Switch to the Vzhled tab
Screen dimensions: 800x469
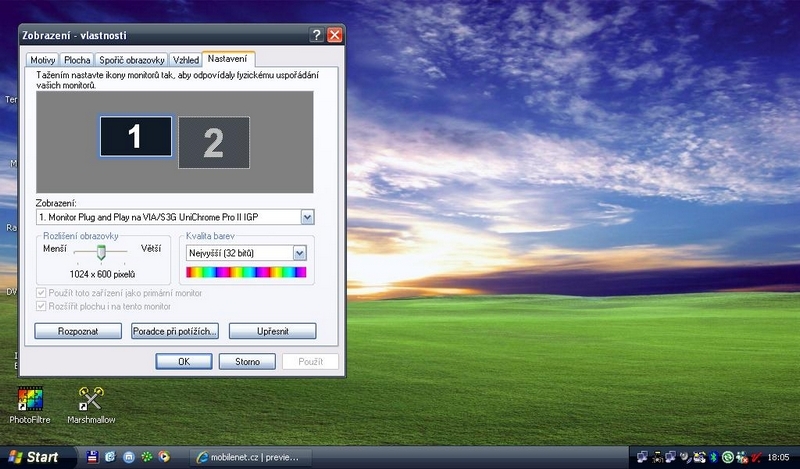(185, 60)
